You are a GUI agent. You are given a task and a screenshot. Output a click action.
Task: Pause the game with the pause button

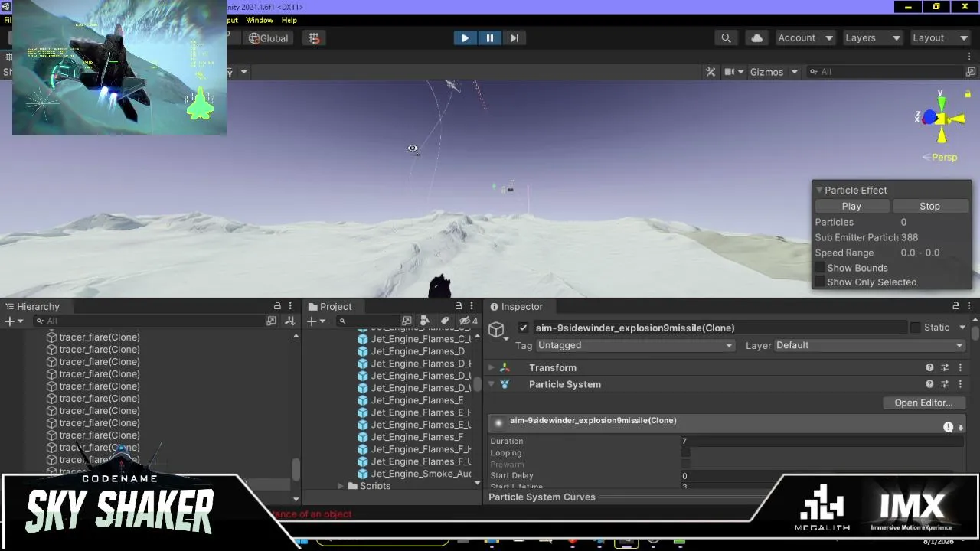point(490,38)
